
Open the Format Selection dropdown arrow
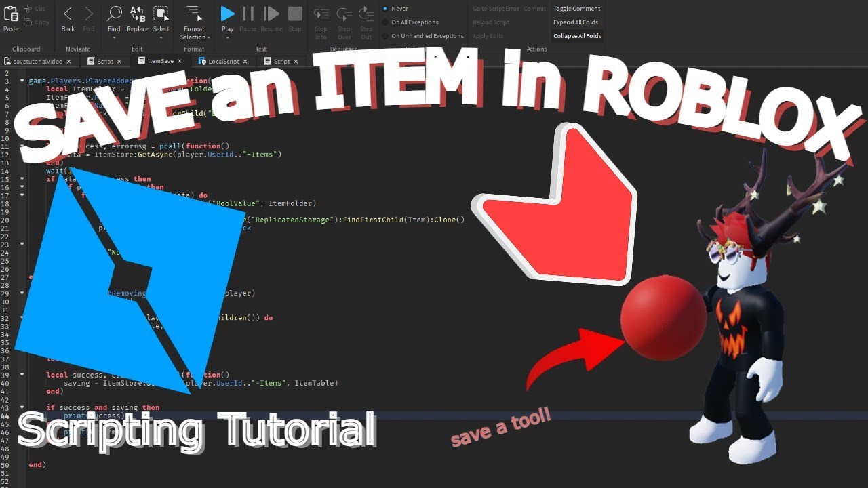point(209,37)
